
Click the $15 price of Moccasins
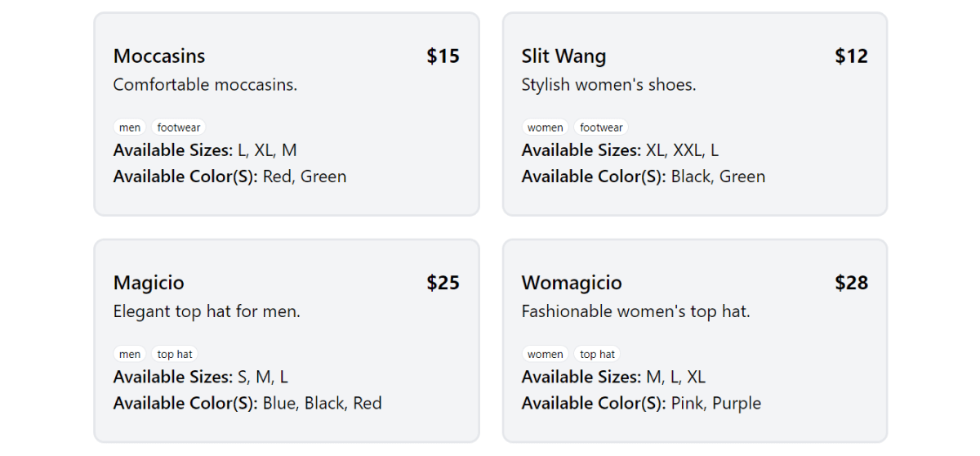click(x=443, y=56)
